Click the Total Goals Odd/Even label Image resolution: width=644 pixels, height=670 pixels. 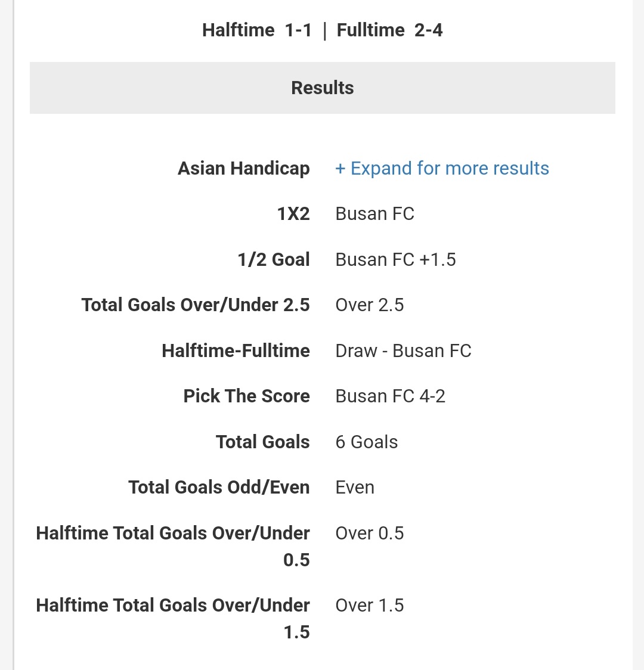pos(219,488)
